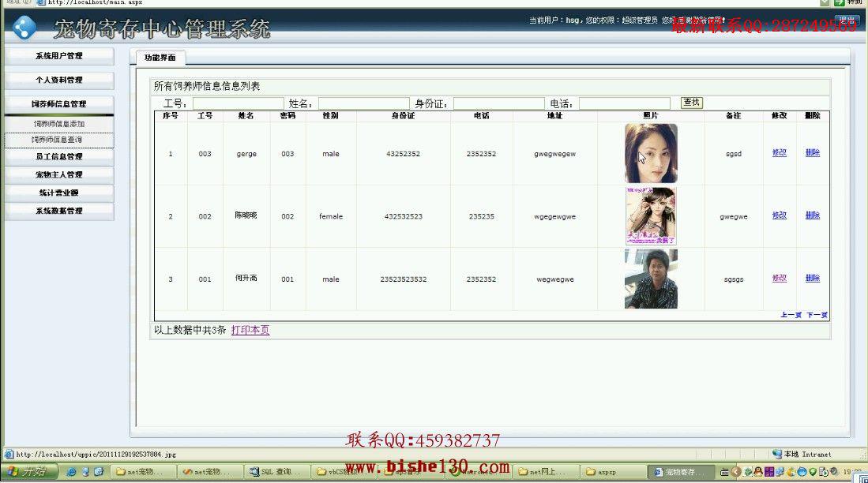The height and width of the screenshot is (483, 868).
Task: Click the Windows Start button
Action: 28,471
